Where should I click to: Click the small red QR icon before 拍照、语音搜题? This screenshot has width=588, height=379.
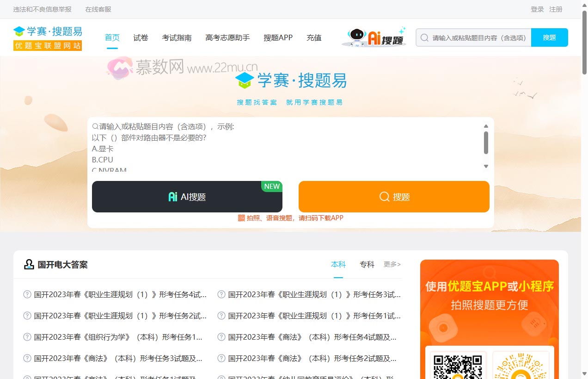click(240, 217)
